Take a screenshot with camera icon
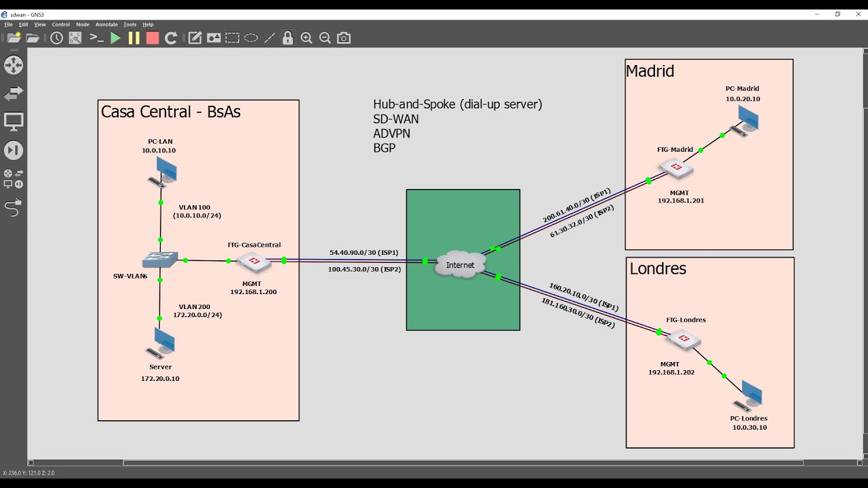 click(344, 38)
